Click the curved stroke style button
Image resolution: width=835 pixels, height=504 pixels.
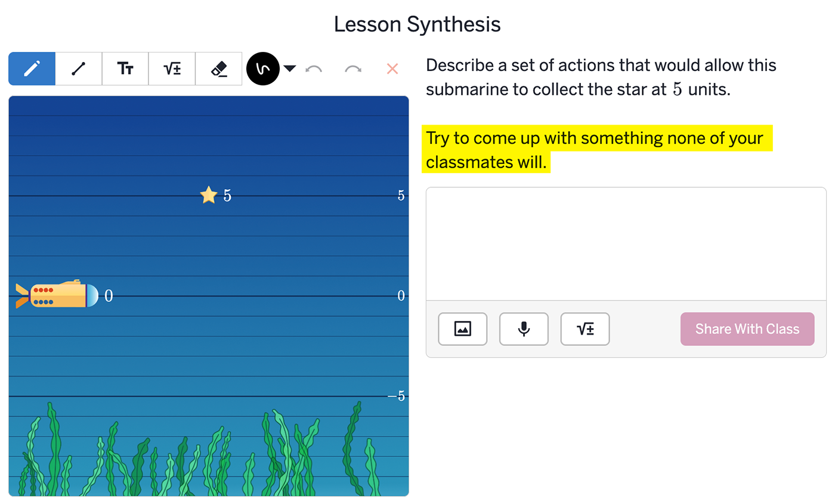coord(263,69)
